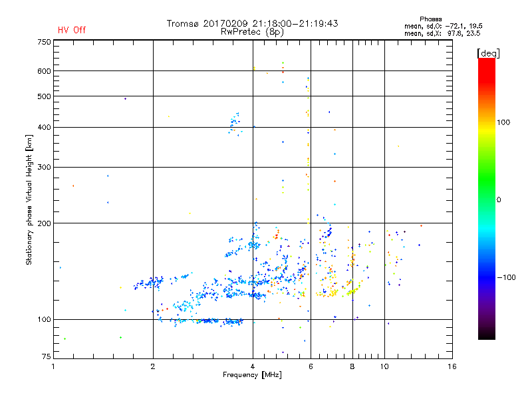This screenshot has height=399, width=532.
Task: Click the 'Phases' statistics heading
Action: 430,19
